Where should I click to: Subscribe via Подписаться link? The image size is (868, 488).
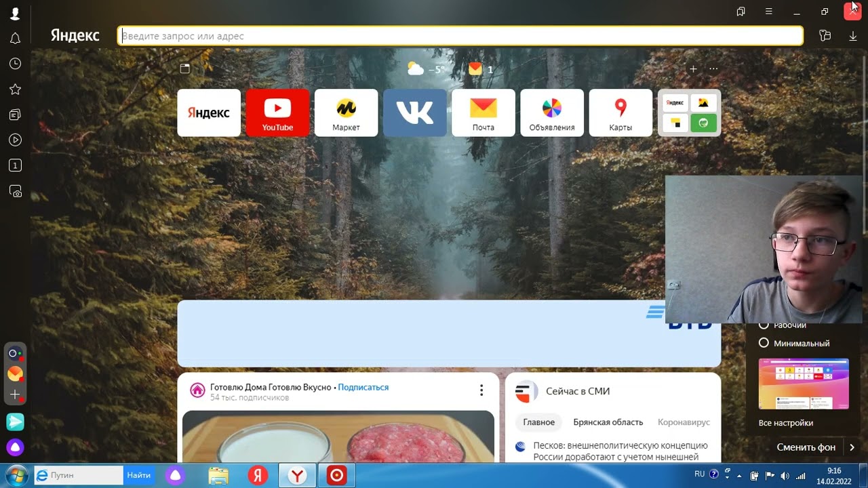(363, 387)
